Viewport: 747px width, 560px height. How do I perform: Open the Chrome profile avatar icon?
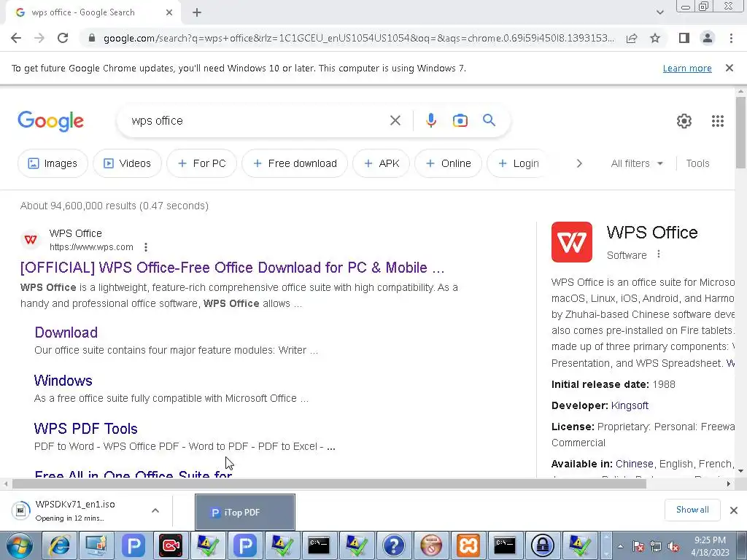coord(708,38)
